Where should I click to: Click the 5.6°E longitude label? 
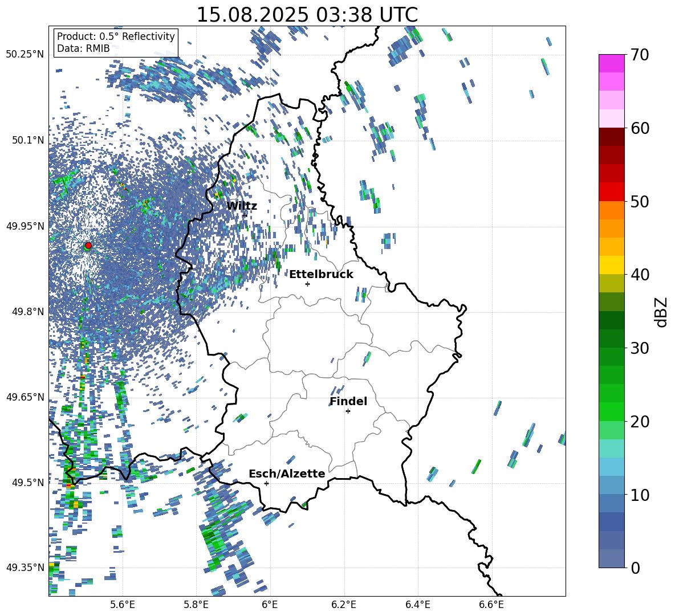(x=123, y=605)
